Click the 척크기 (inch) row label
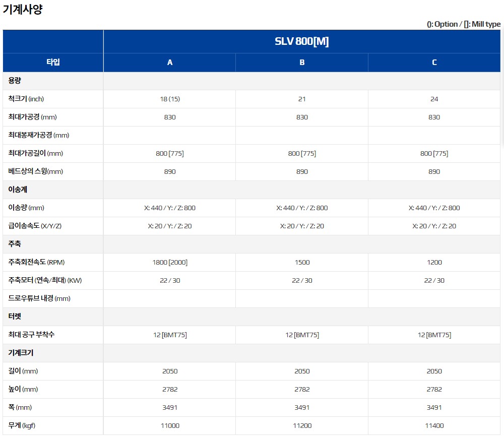Screen dimensions: 504x438 point(30,99)
